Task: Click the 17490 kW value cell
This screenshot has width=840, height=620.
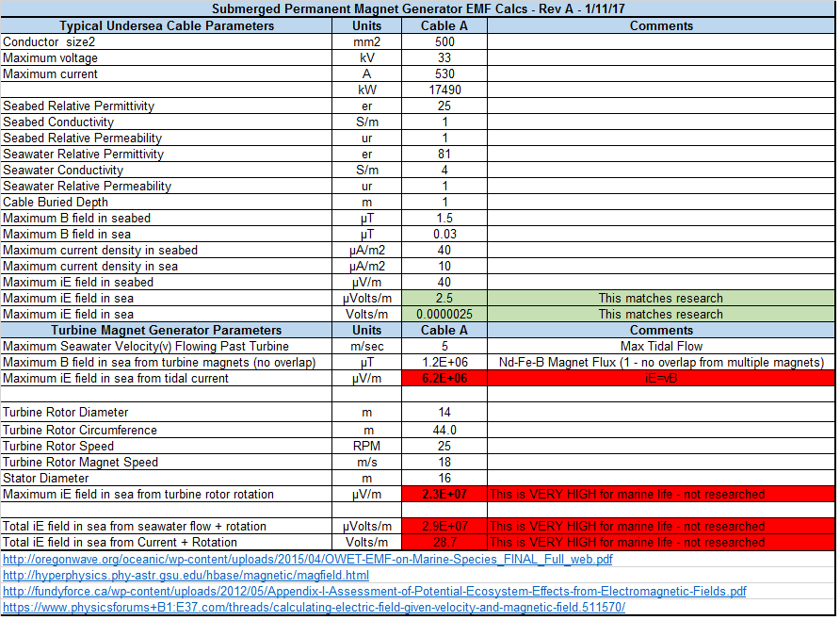Action: (444, 90)
